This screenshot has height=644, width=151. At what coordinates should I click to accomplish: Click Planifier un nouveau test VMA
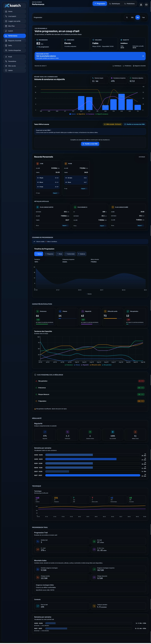tap(134, 124)
